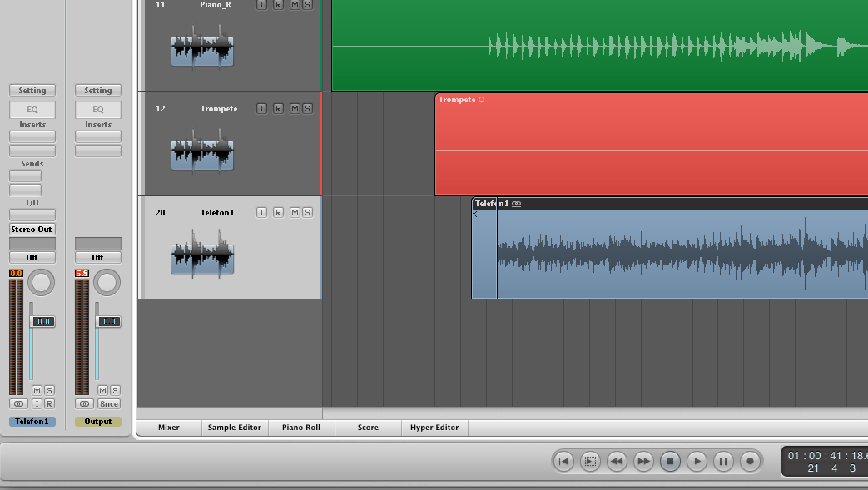The image size is (868, 490).
Task: Solo the Output channel strip
Action: click(115, 391)
